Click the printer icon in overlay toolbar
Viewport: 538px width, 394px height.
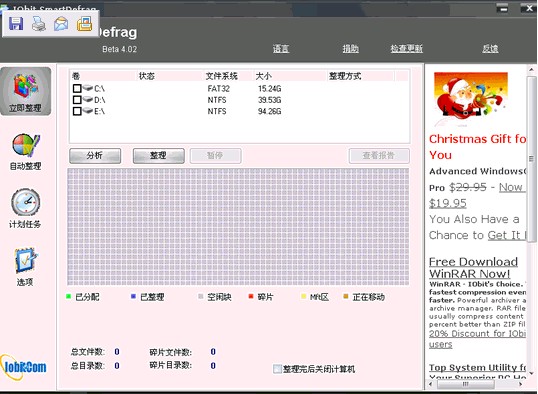point(39,24)
